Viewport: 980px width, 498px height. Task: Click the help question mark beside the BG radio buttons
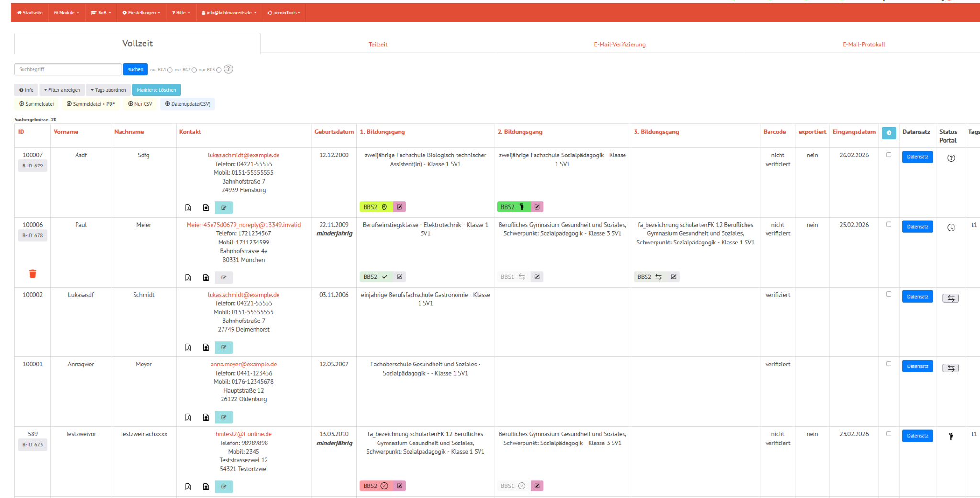pos(229,69)
